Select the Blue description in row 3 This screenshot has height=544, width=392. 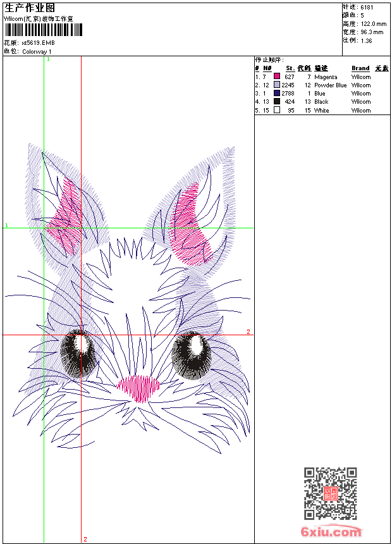[320, 94]
